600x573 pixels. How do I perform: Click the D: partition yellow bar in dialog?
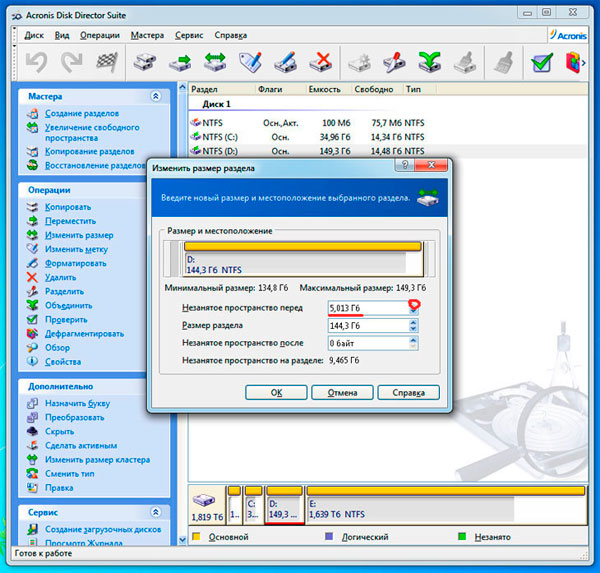coord(303,246)
